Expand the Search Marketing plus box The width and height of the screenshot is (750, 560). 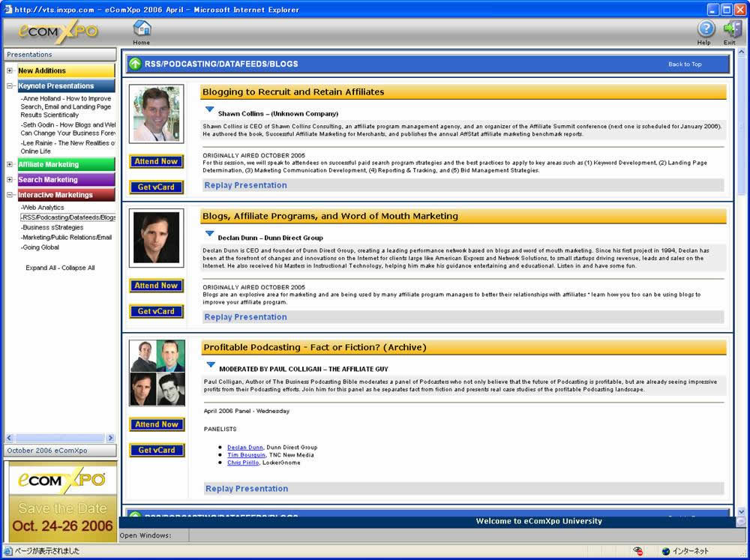pos(10,180)
